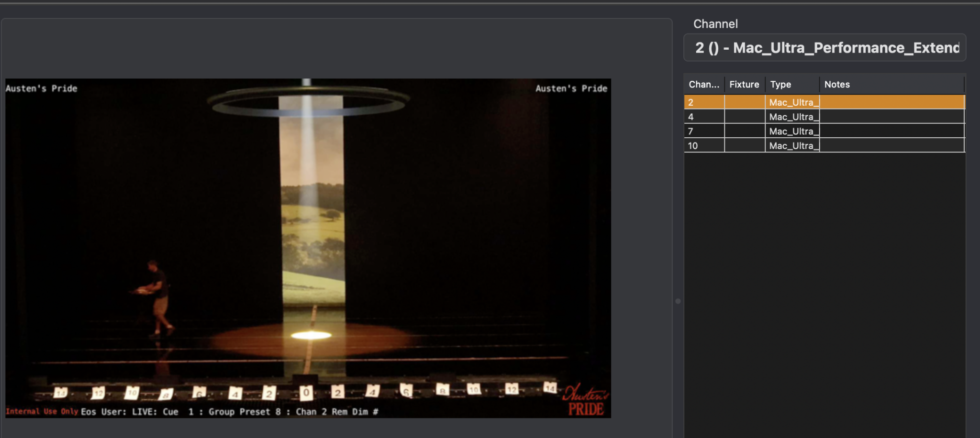Click the Notes column header

pyautogui.click(x=837, y=84)
